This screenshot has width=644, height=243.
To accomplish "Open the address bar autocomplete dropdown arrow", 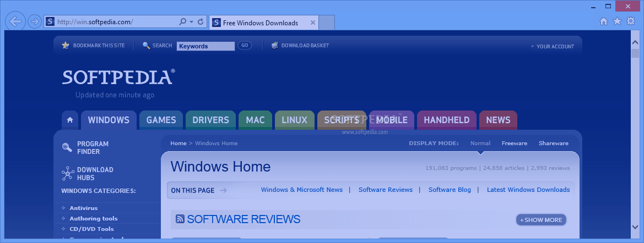I will click(x=191, y=22).
